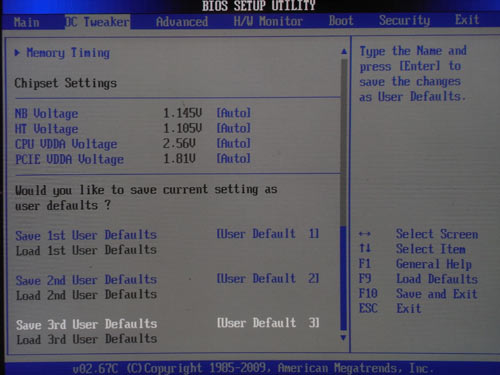
Task: Switch to the Main tab
Action: pyautogui.click(x=26, y=22)
